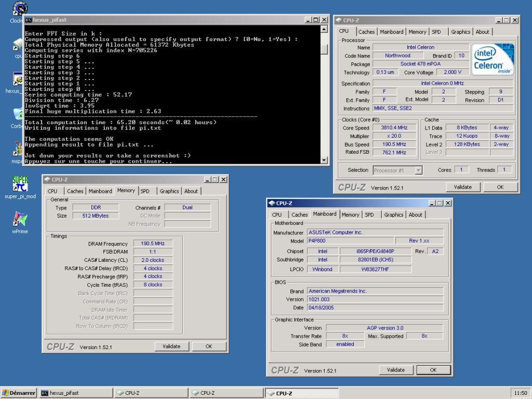The width and height of the screenshot is (532, 399).
Task: Click the Level 2 cache value 128 KBytes
Action: tap(467, 144)
